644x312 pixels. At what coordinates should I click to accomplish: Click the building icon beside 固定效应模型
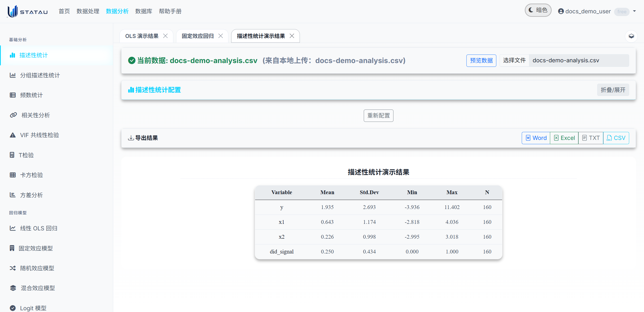(12, 248)
